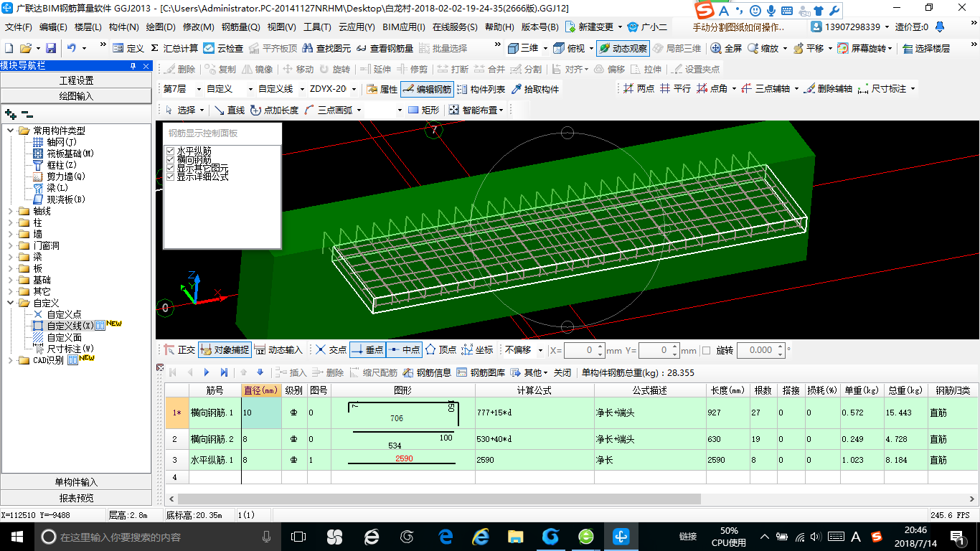Open Windows Start menu

click(17, 537)
